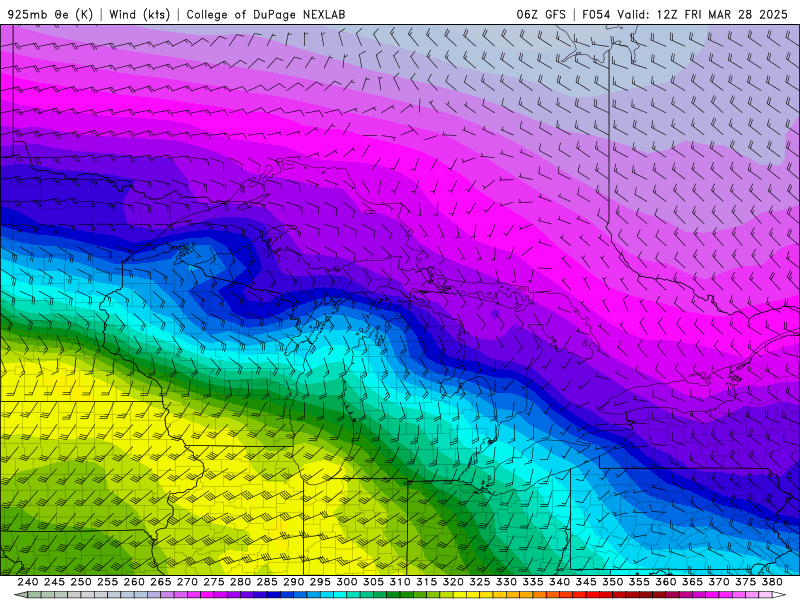
Task: Click the "F054" forecast hour label
Action: 596,14
